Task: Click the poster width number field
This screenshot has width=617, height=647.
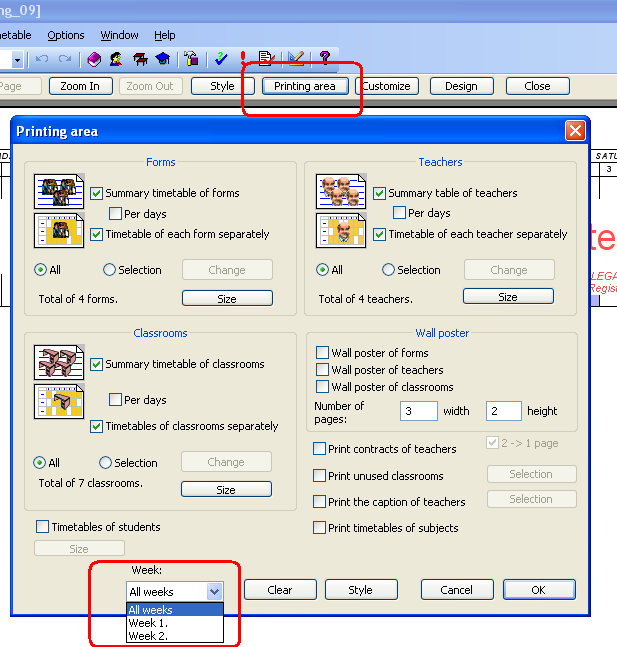Action: tap(419, 411)
